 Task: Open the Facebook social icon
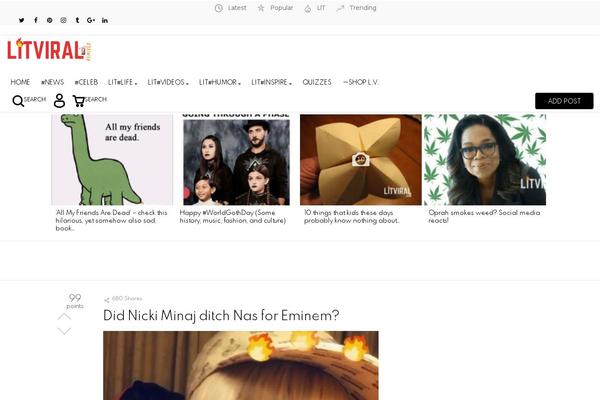coord(36,20)
